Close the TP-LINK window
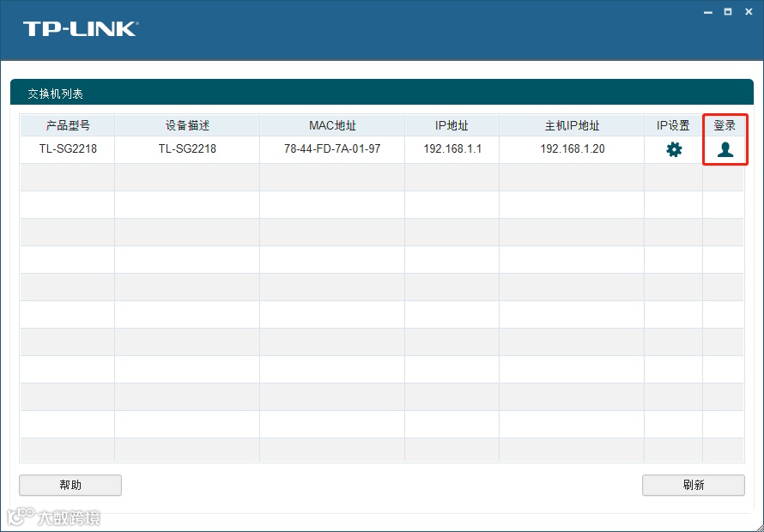 pos(749,12)
